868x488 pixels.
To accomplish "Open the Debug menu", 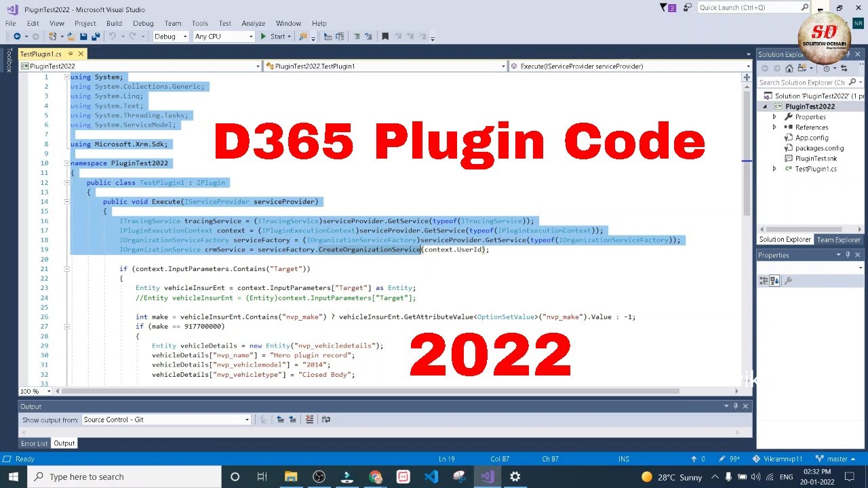I will (x=143, y=23).
